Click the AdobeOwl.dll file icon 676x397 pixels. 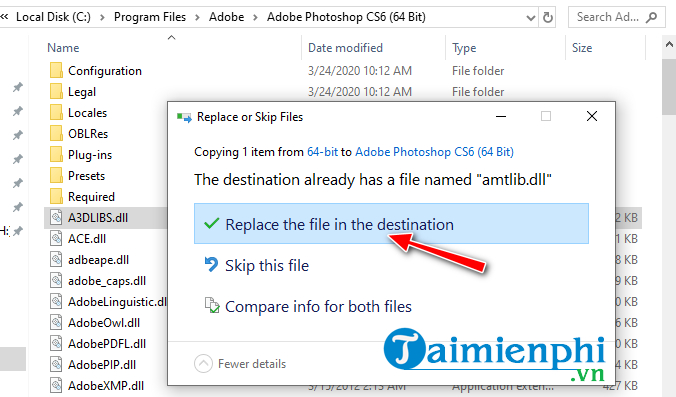56,322
